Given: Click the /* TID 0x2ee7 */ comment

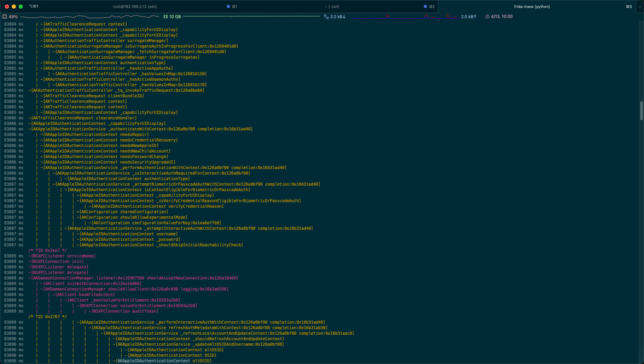Looking at the screenshot, I should 48,250.
